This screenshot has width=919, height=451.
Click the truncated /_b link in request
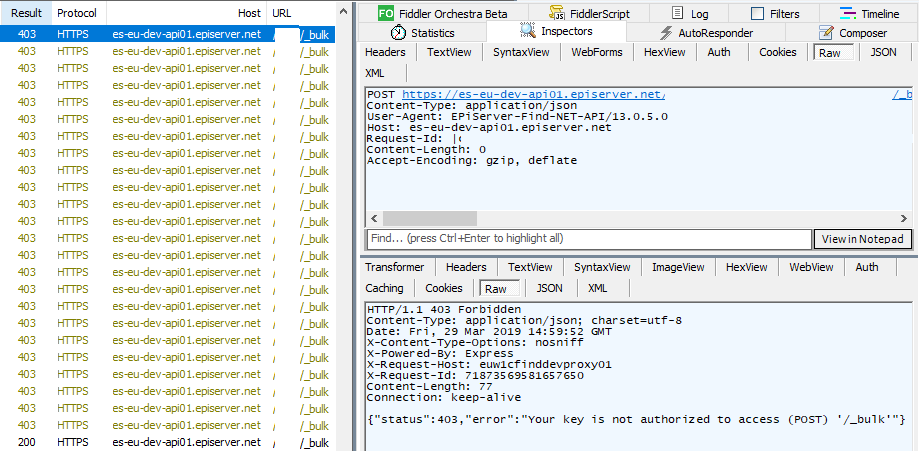coord(901,94)
